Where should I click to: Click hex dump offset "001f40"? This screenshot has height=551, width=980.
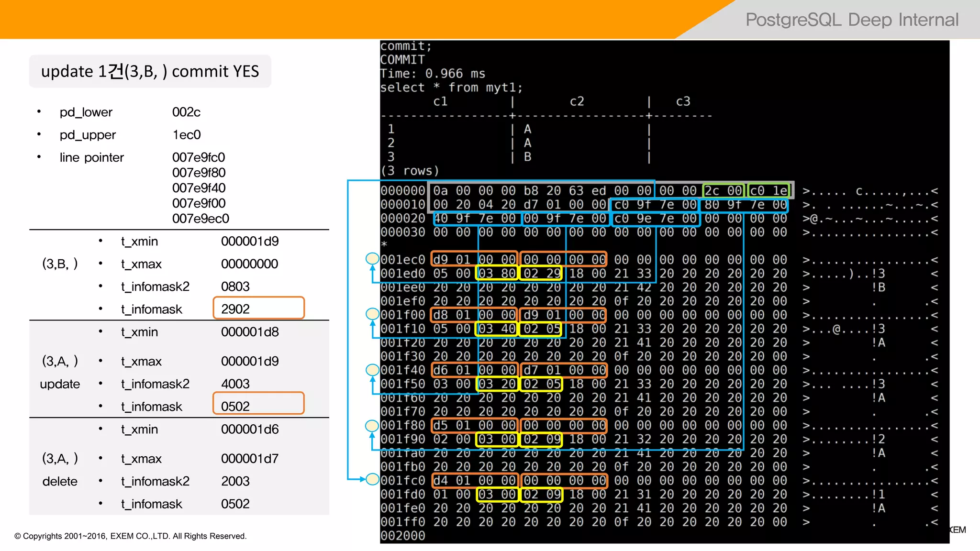coord(403,370)
